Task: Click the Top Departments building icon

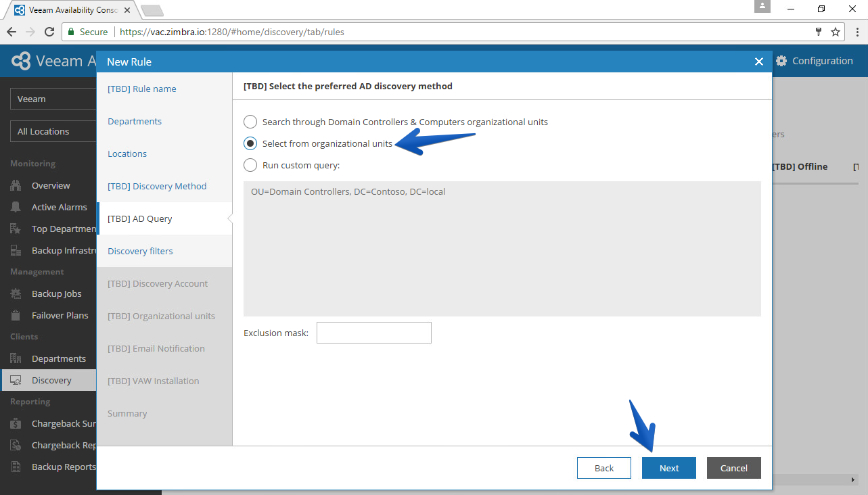Action: pos(17,229)
